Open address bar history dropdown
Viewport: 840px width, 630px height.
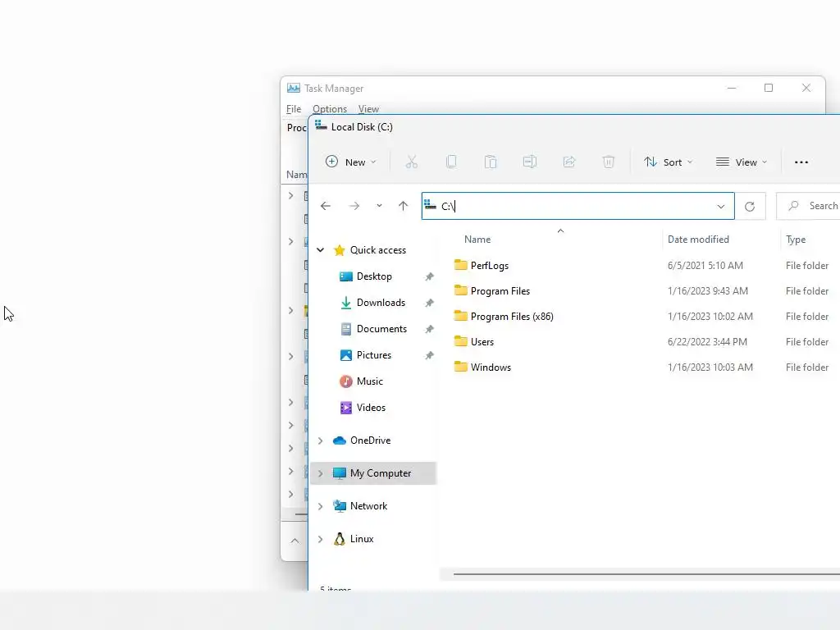tap(720, 206)
